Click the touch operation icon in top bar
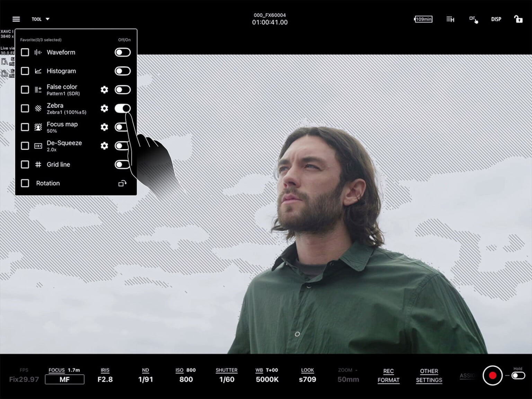This screenshot has height=399, width=532. tap(474, 19)
